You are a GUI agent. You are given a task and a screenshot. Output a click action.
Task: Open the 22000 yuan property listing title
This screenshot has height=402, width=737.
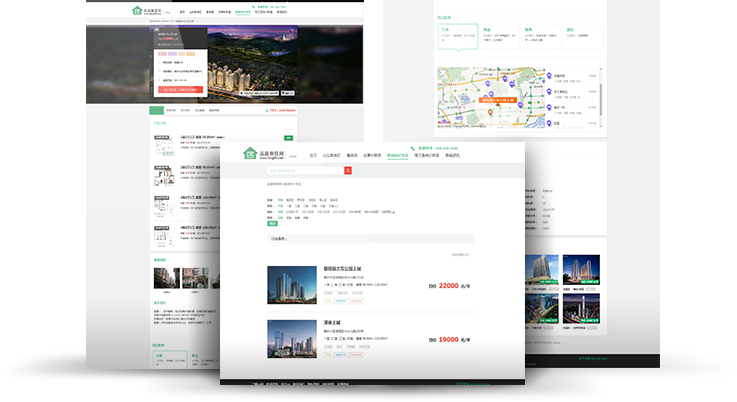343,269
